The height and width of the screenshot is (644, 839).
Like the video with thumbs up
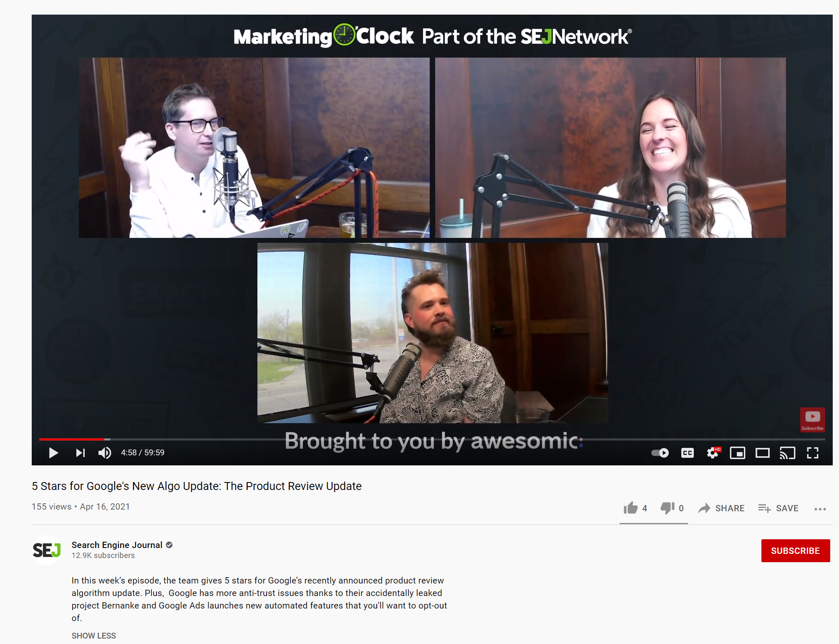click(x=631, y=508)
